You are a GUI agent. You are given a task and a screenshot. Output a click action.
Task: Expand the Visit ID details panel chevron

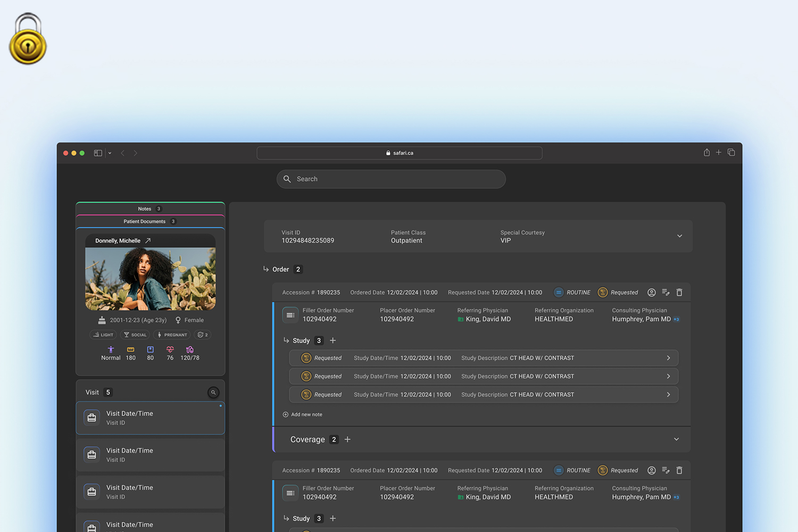tap(679, 236)
